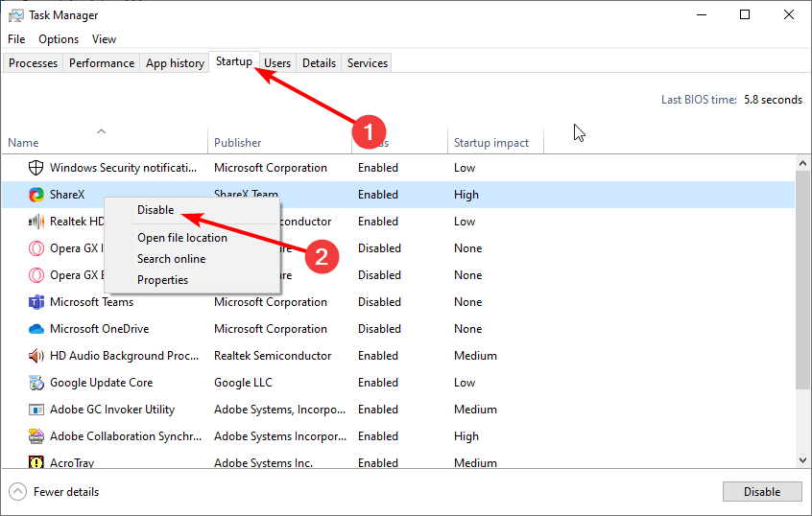Switch to the Users tab
812x516 pixels.
(x=277, y=63)
